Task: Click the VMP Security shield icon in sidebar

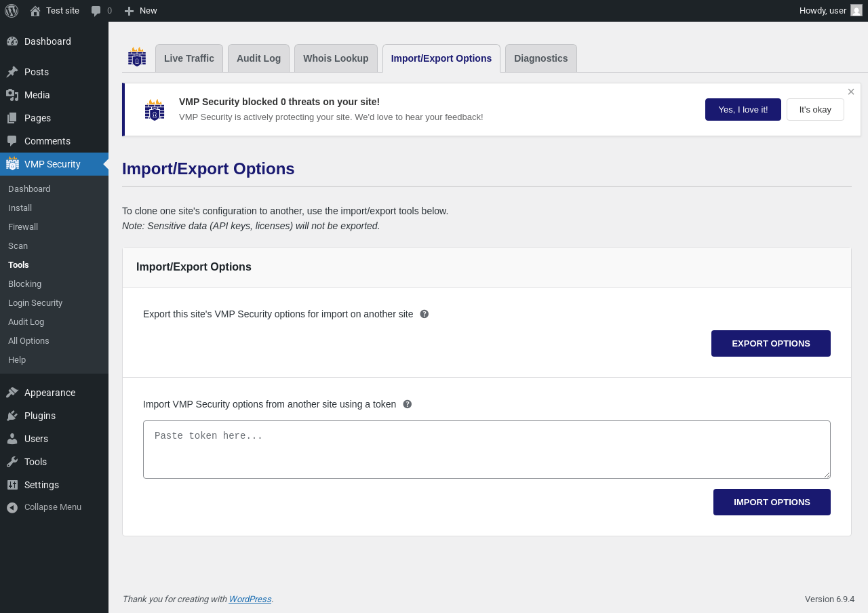Action: (12, 163)
